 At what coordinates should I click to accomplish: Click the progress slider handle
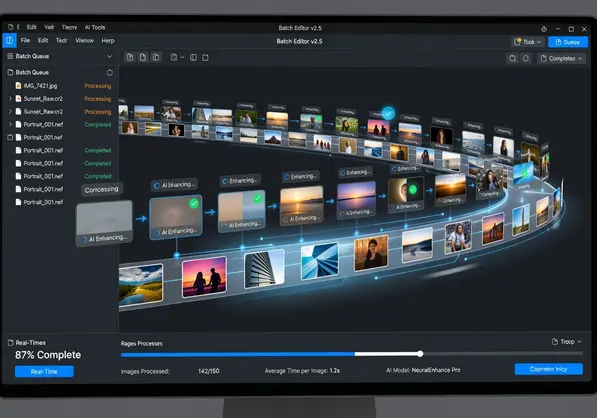(420, 354)
